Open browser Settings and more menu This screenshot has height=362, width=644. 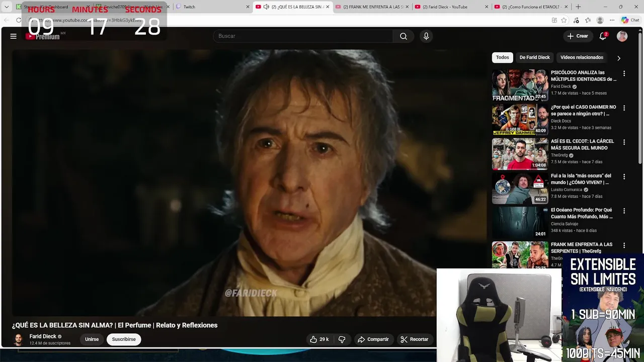[612, 20]
